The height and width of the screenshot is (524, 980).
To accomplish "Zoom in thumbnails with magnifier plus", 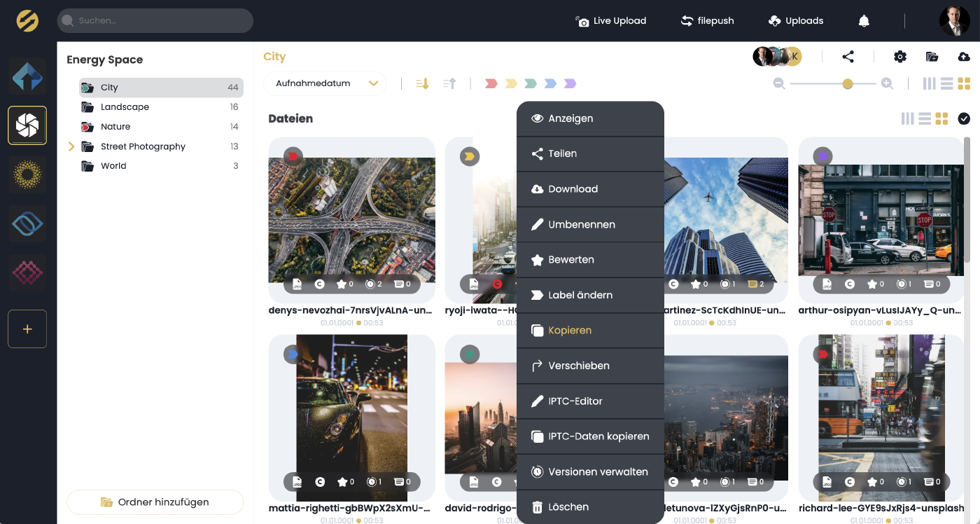I will (x=887, y=83).
